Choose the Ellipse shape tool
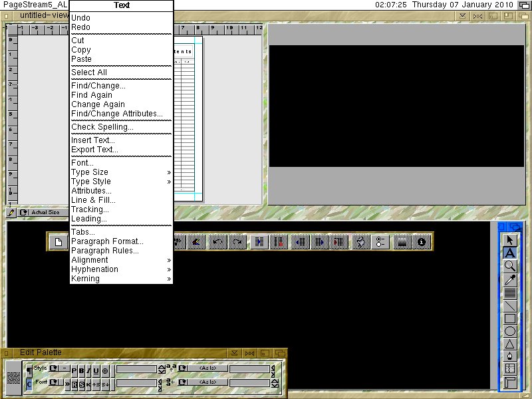This screenshot has height=399, width=532. click(x=510, y=331)
